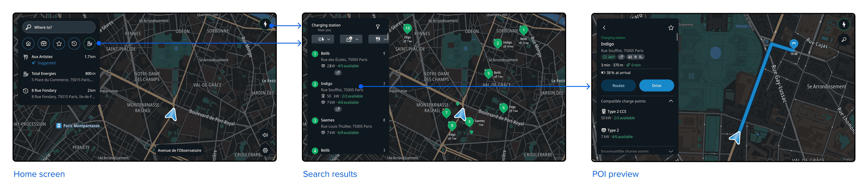This screenshot has width=868, height=193.
Task: Tap the filter funnel icon in Charging station panel
Action: [x=378, y=27]
